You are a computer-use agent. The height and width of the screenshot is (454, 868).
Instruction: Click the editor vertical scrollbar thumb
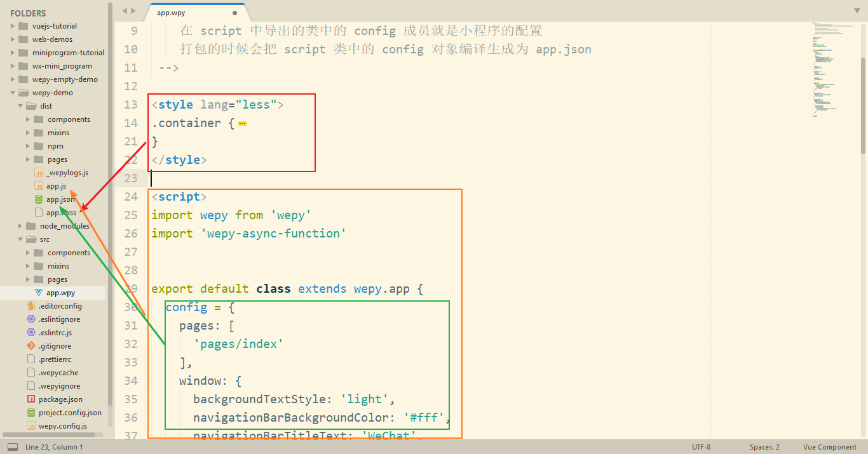(863, 105)
